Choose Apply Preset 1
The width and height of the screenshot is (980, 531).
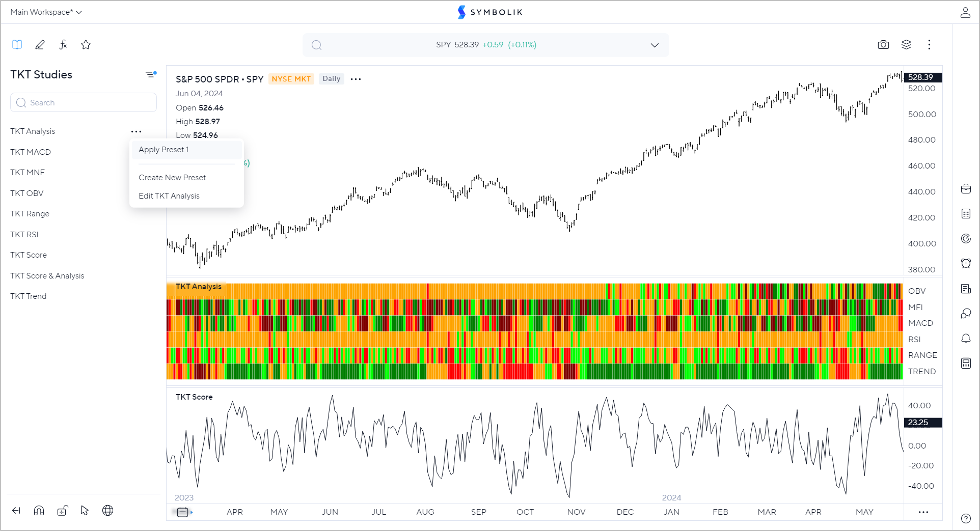click(186, 150)
